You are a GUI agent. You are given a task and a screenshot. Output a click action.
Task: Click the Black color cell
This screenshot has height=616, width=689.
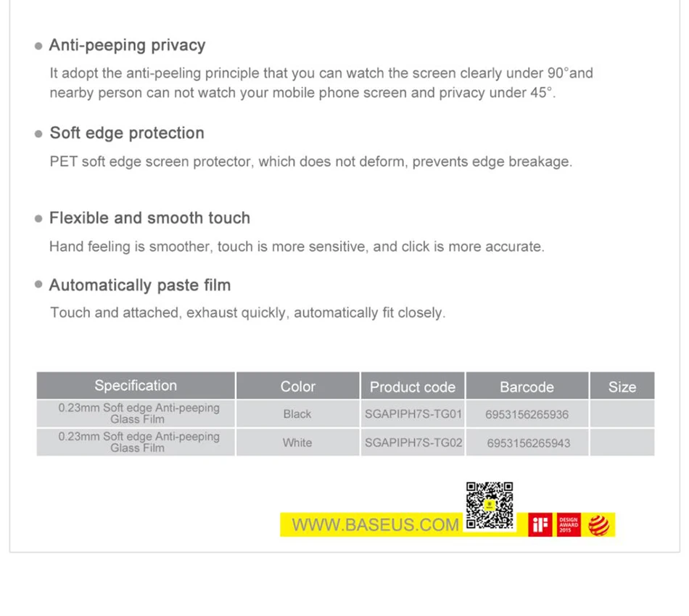[x=297, y=414]
